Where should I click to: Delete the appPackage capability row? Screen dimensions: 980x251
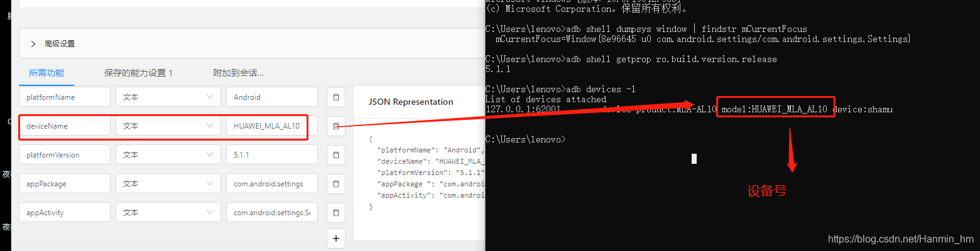335,184
